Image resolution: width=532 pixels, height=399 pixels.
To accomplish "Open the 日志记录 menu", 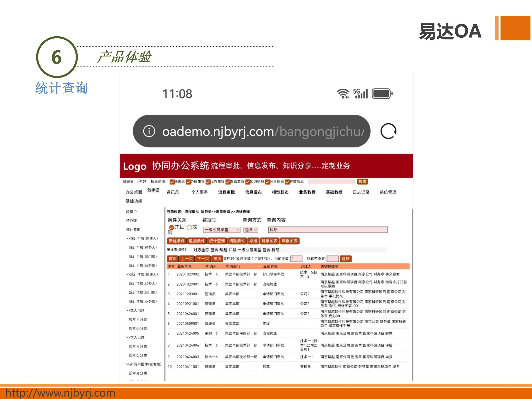I will (x=361, y=192).
